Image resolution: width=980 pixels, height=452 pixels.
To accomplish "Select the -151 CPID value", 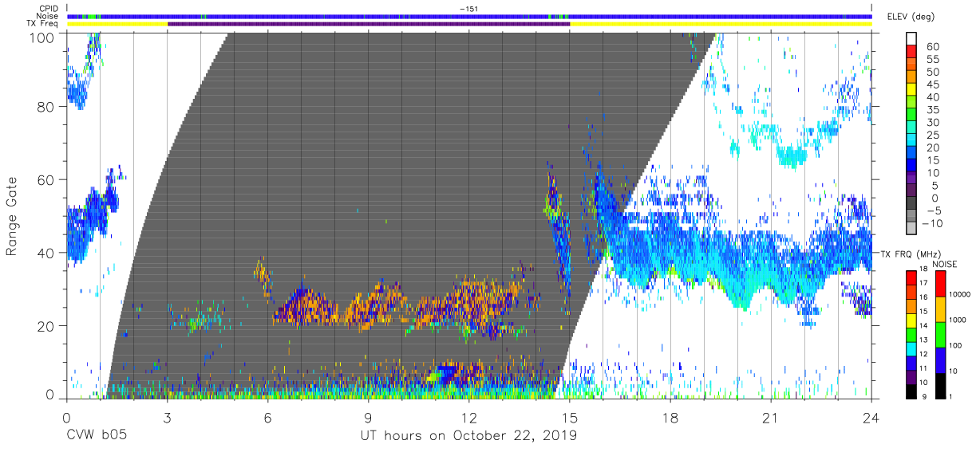I will (469, 8).
